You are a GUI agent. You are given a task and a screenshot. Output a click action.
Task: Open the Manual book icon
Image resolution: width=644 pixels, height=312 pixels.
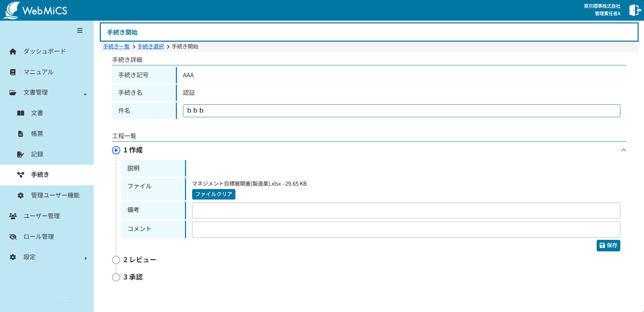point(13,72)
